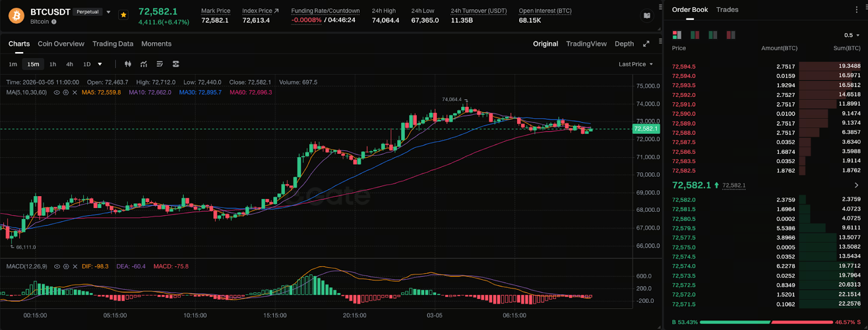Open the BTCUSDT pair selector dropdown arrow
The width and height of the screenshot is (868, 330).
[x=108, y=12]
